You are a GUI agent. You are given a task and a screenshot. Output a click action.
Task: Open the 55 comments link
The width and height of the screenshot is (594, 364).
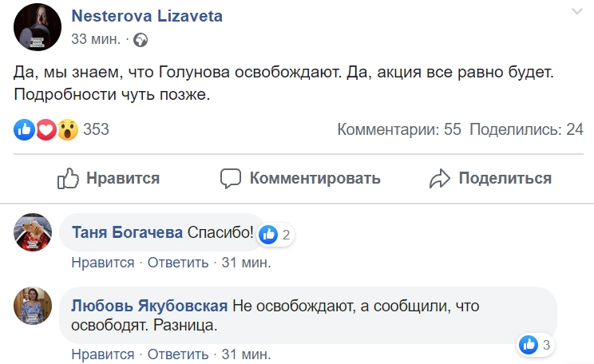pyautogui.click(x=399, y=129)
